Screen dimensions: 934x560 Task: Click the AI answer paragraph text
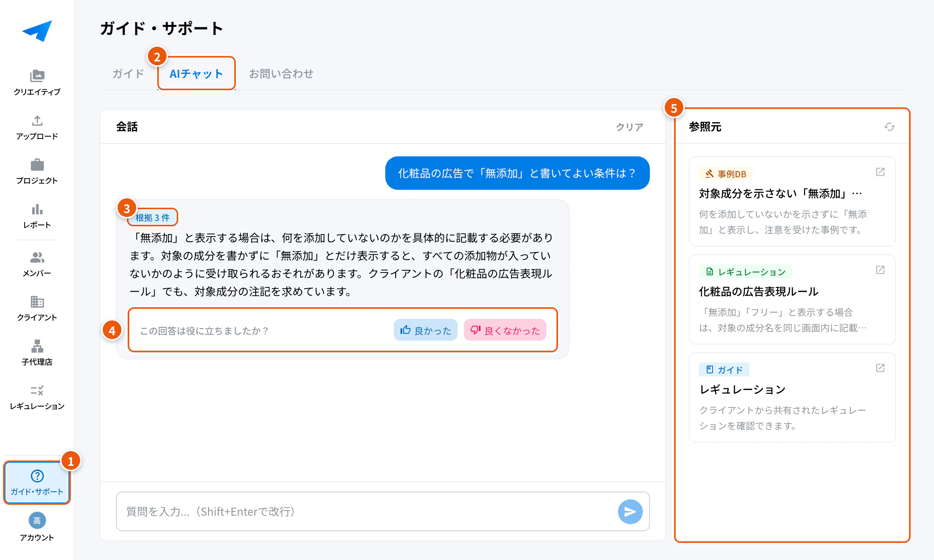341,264
